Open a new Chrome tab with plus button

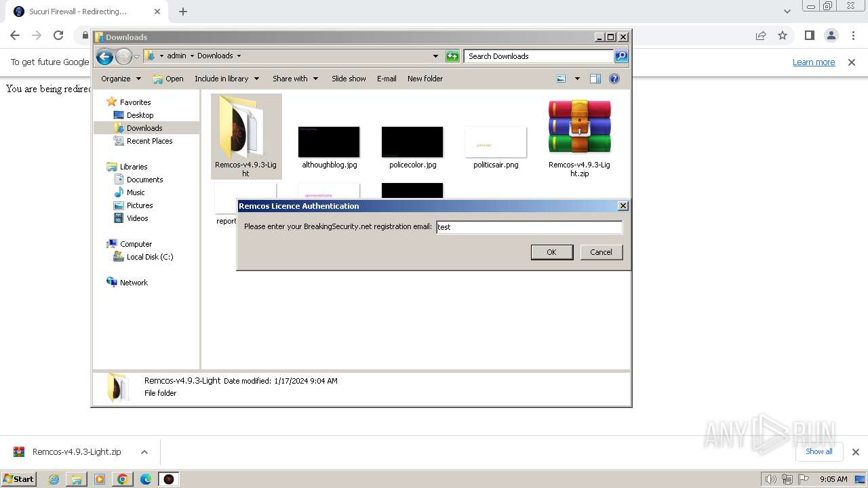pos(183,12)
